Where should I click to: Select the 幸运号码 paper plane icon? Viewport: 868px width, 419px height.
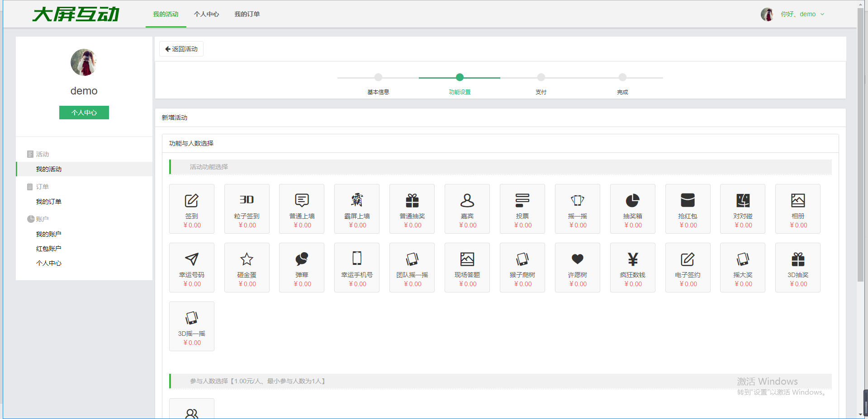[x=191, y=259]
